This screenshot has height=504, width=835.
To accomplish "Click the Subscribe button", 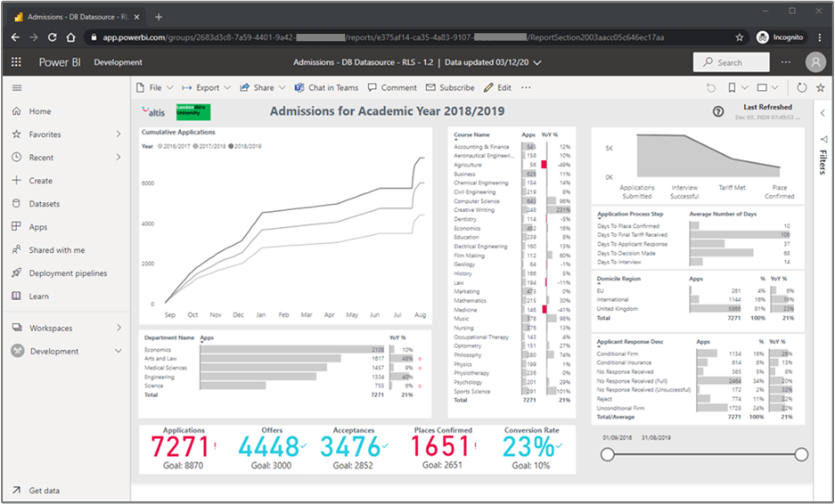I will click(451, 88).
